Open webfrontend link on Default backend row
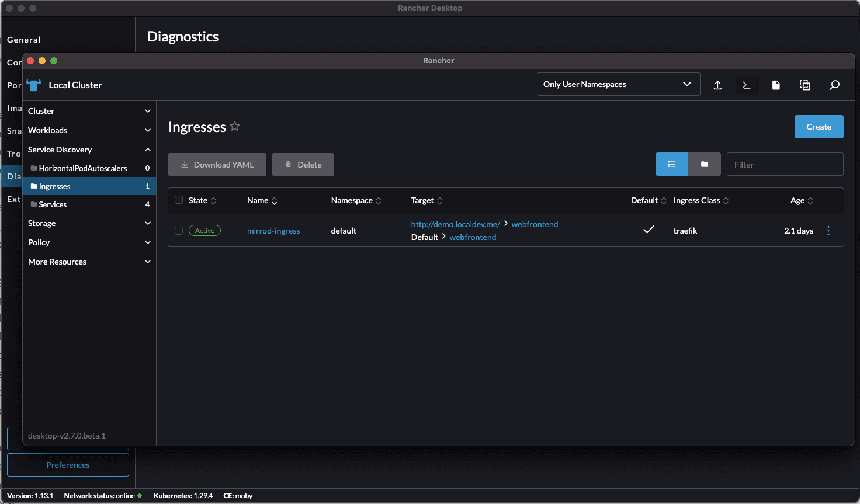This screenshot has height=504, width=860. tap(473, 237)
